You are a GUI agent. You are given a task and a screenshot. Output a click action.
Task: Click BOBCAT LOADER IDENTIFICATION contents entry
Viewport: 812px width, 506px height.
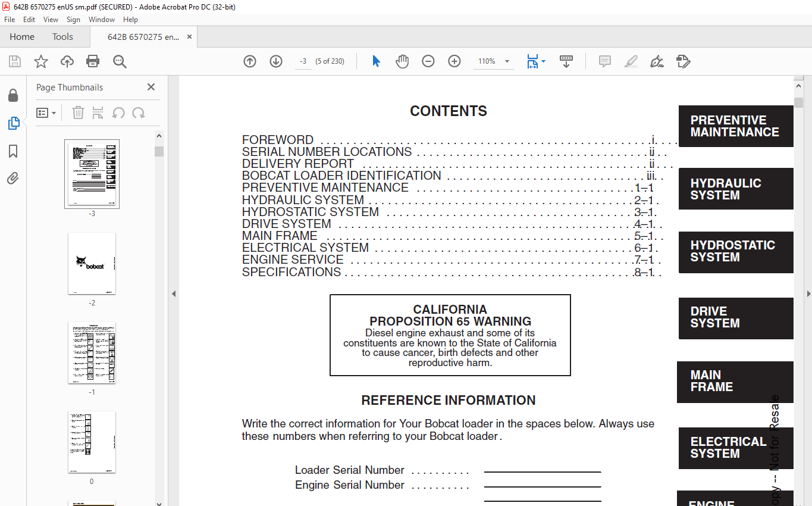[x=341, y=176]
